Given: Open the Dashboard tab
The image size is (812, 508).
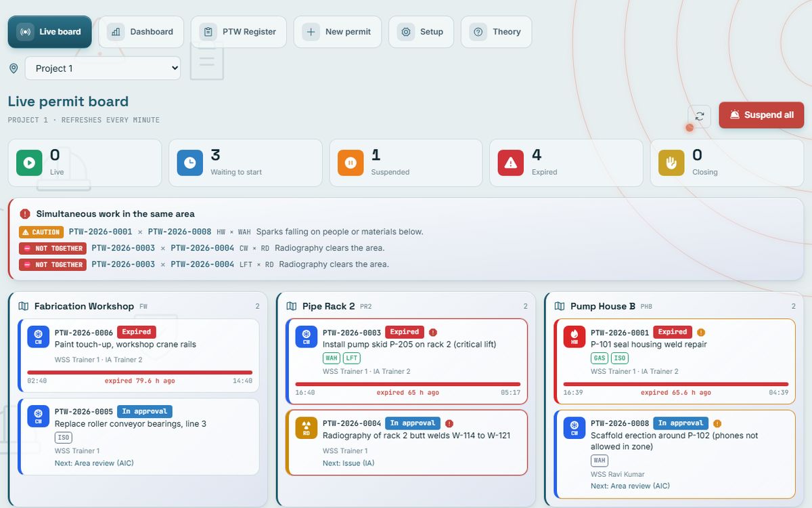Looking at the screenshot, I should pos(141,32).
